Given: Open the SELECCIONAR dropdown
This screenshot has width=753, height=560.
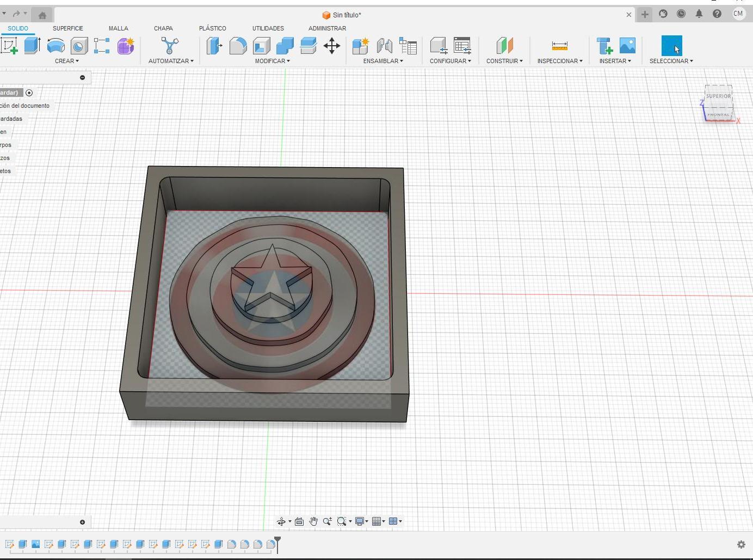Looking at the screenshot, I should pyautogui.click(x=671, y=61).
